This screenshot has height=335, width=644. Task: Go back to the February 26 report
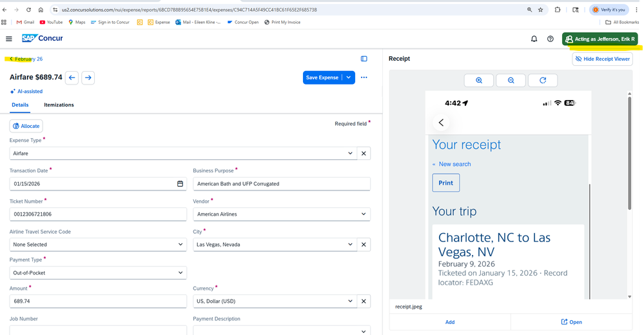[x=26, y=59]
